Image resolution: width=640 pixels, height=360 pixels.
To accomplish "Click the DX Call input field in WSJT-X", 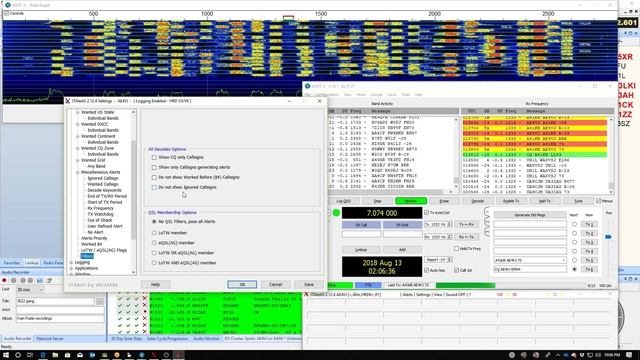I will click(361, 234).
